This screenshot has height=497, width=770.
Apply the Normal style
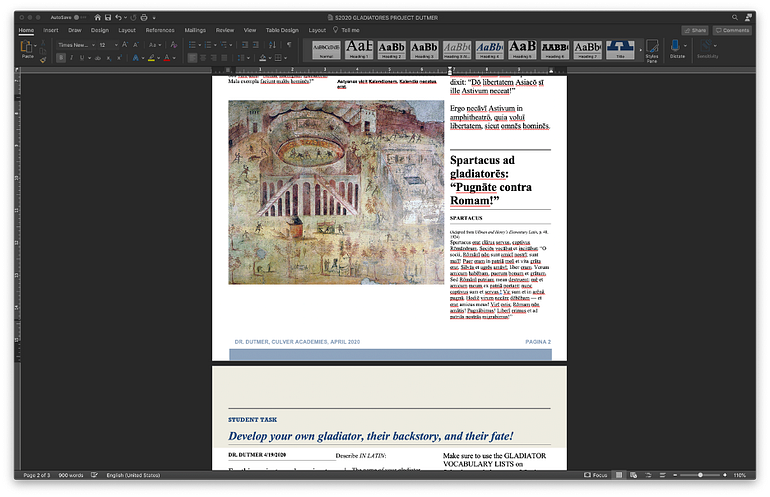point(326,50)
